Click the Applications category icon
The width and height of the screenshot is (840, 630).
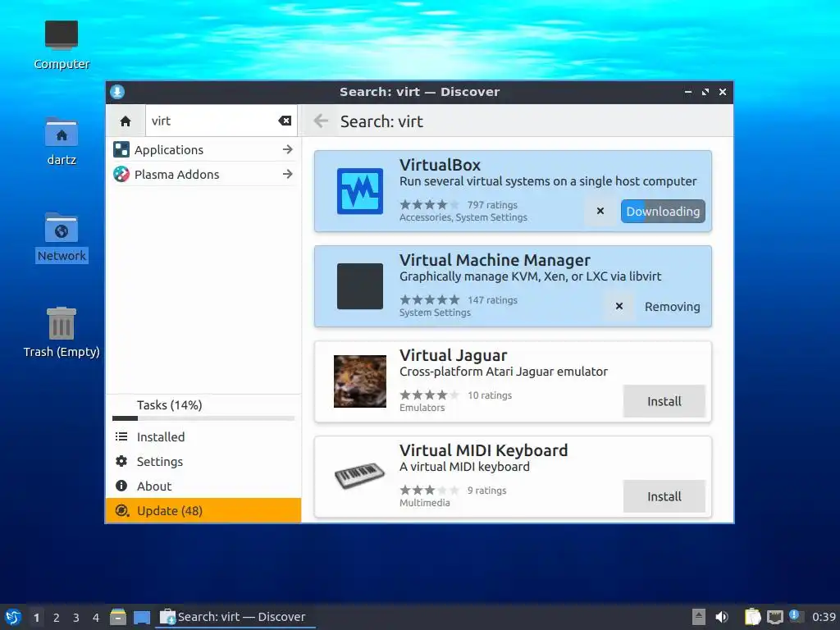click(121, 149)
